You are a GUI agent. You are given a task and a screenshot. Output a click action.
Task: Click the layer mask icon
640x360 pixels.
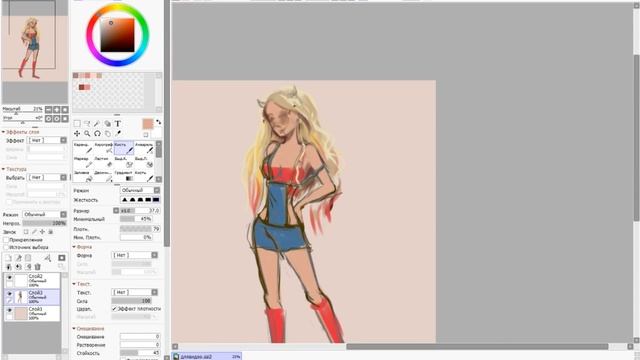pos(62,258)
